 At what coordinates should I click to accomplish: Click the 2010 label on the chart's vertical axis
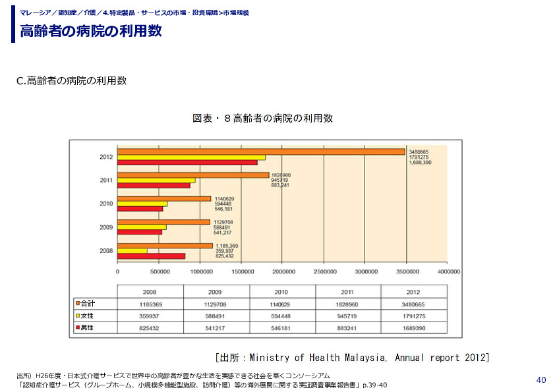tap(106, 204)
